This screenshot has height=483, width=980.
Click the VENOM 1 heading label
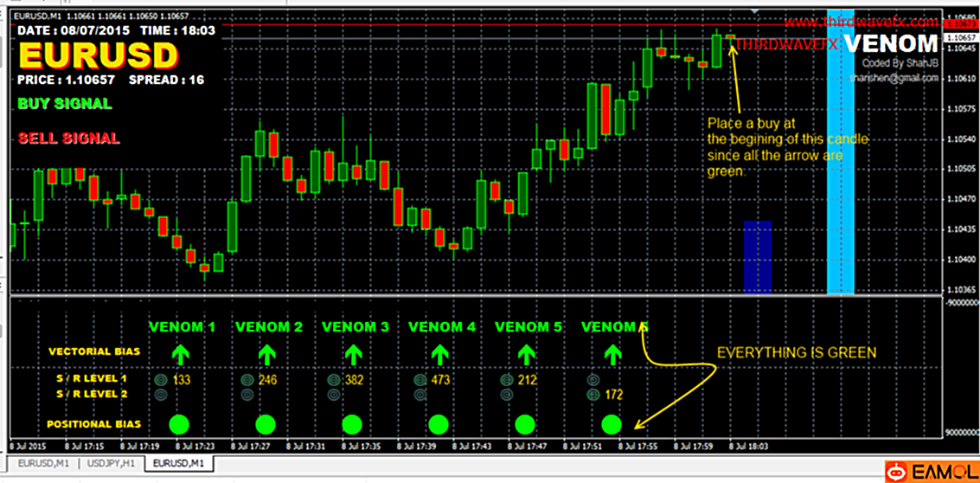(x=183, y=326)
